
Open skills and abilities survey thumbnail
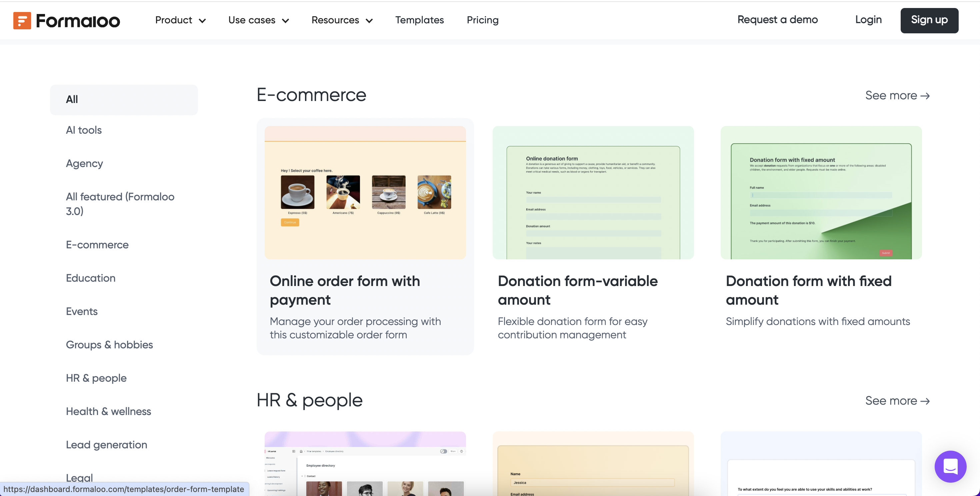click(821, 464)
